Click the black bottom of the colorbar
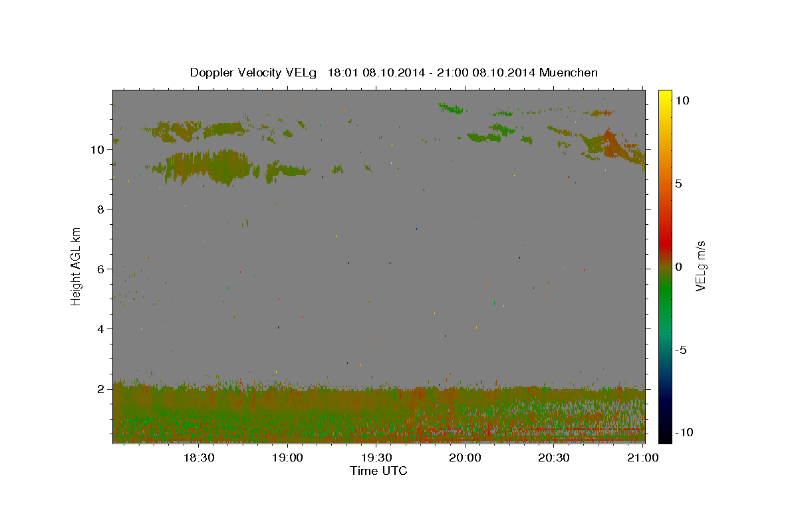 [x=664, y=436]
